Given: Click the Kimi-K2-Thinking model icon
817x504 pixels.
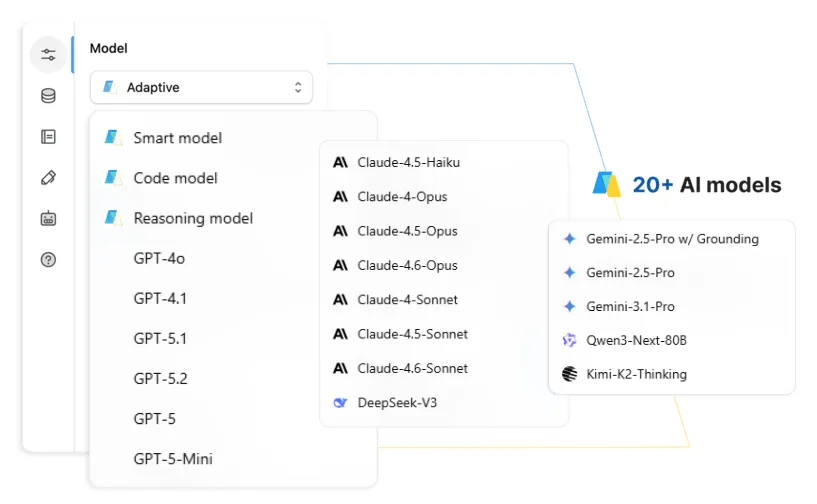Looking at the screenshot, I should point(569,374).
